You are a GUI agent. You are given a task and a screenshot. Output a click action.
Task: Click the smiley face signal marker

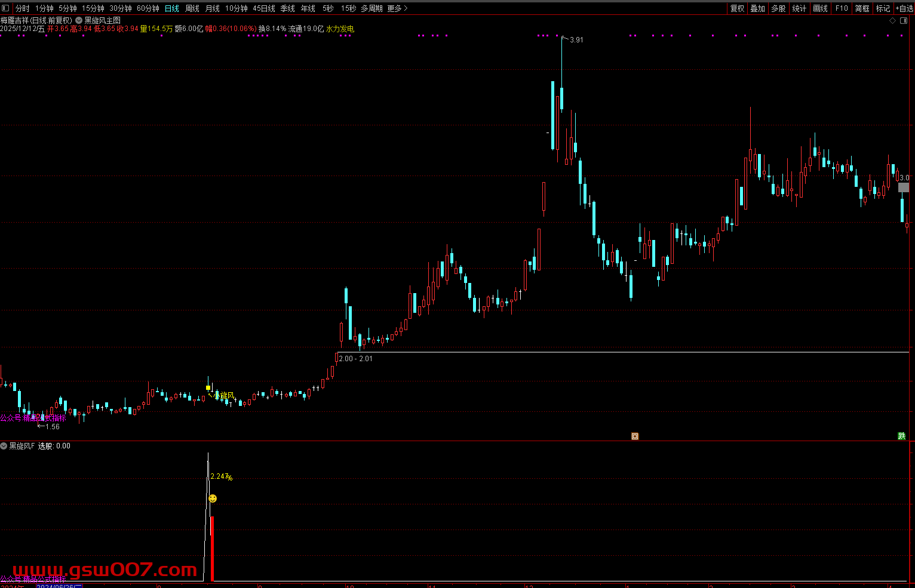click(213, 498)
